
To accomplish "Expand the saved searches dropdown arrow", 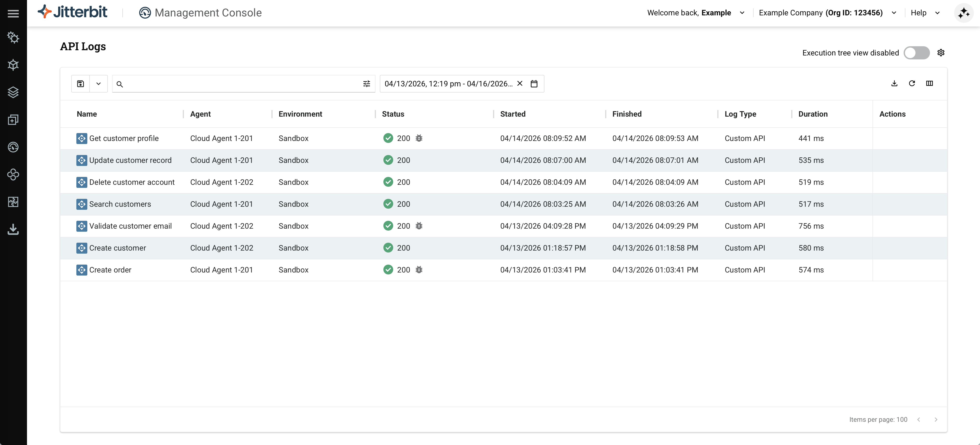I will [x=99, y=84].
